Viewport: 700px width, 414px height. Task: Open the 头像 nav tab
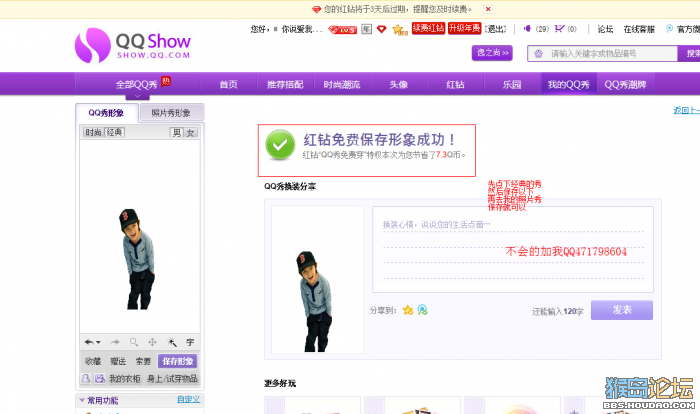point(399,84)
